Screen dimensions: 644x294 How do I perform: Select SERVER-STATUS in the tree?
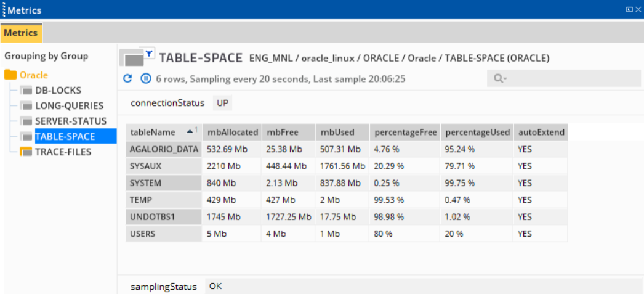pyautogui.click(x=71, y=121)
